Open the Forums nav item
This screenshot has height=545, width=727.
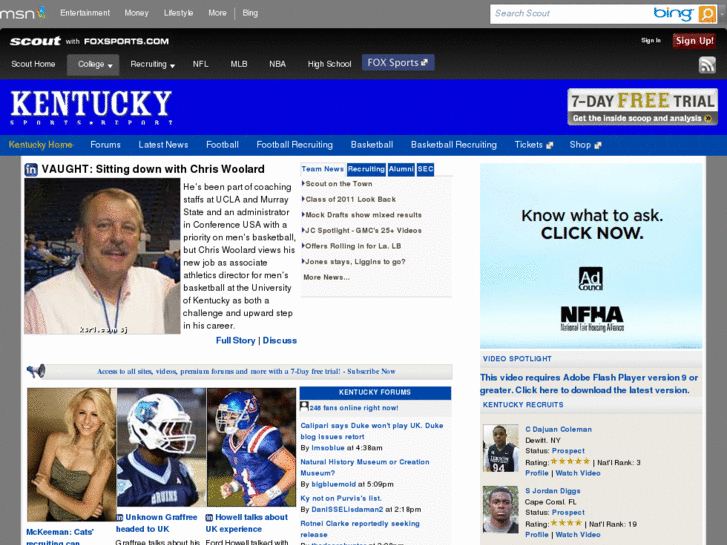click(x=105, y=145)
